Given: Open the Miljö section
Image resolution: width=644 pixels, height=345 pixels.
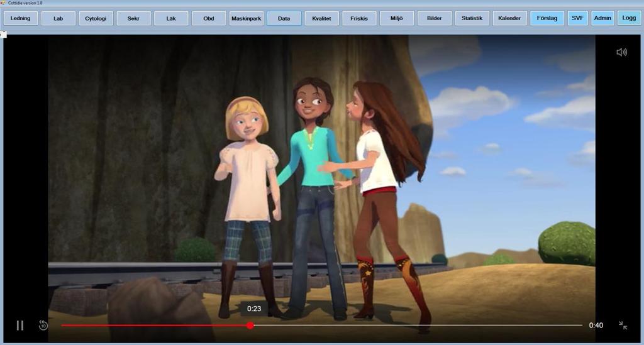Looking at the screenshot, I should 397,18.
